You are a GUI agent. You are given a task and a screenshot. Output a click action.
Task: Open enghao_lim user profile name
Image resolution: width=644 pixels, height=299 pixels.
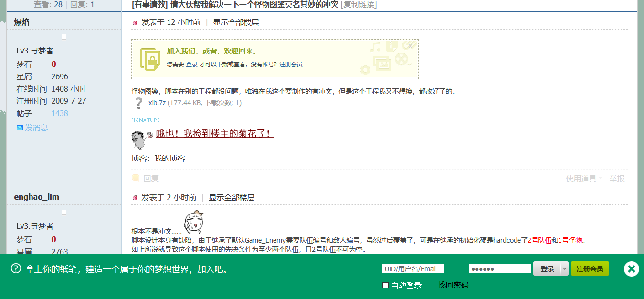[x=36, y=197]
